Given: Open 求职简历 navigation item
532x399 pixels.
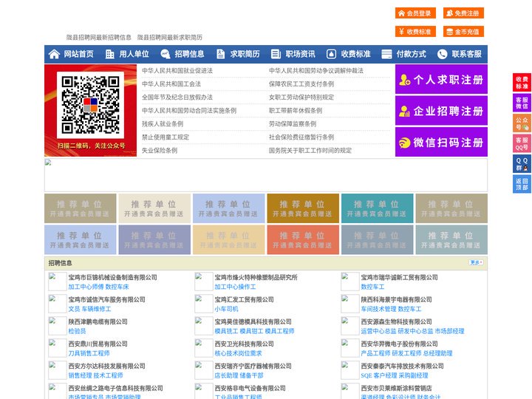Looking at the screenshot, I should (245, 54).
